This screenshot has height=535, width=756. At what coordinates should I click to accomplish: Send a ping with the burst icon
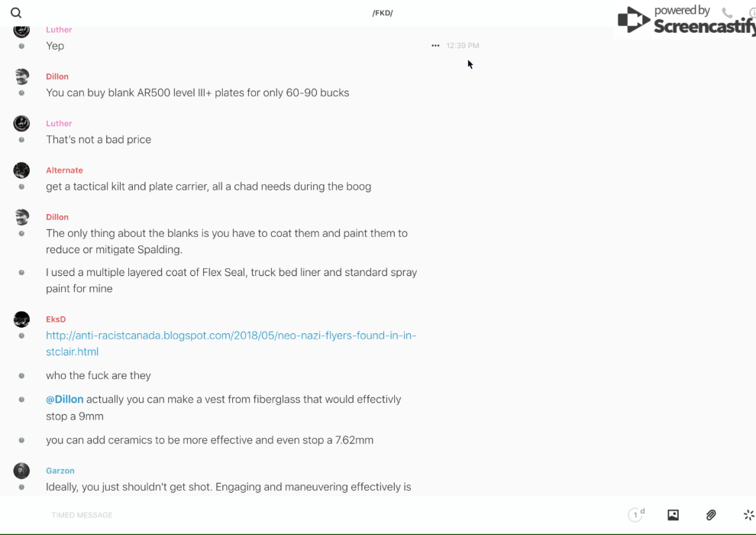tap(748, 515)
